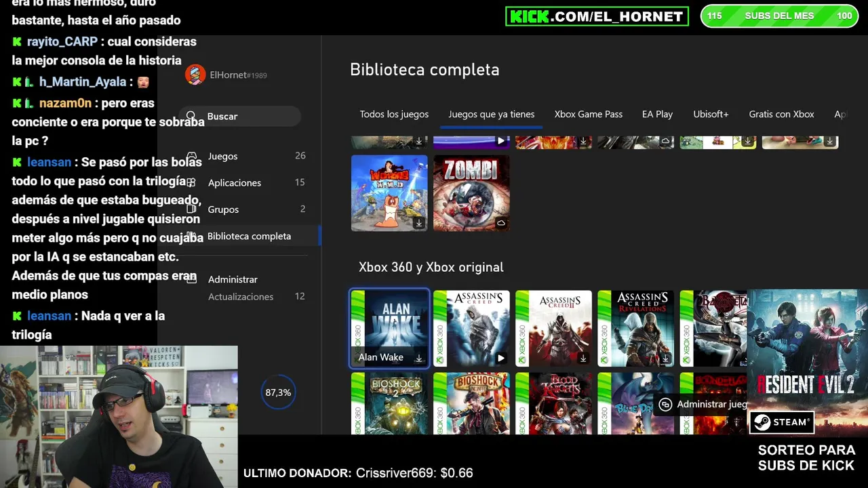Click chat username h_Martin_Ayala
Viewport: 868px width, 488px height.
[83, 82]
